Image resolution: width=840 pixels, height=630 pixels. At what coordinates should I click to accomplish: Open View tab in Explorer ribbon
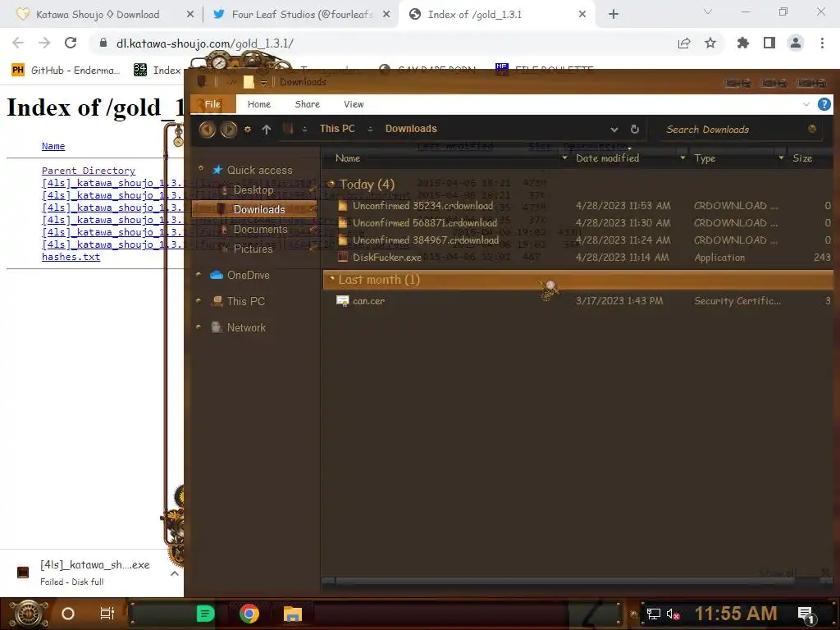354,104
